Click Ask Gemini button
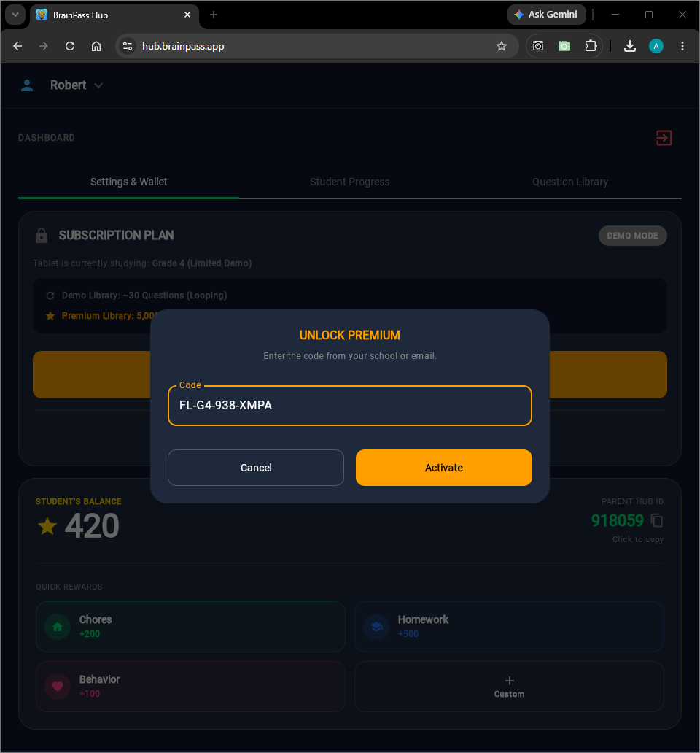700x753 pixels. coord(546,15)
